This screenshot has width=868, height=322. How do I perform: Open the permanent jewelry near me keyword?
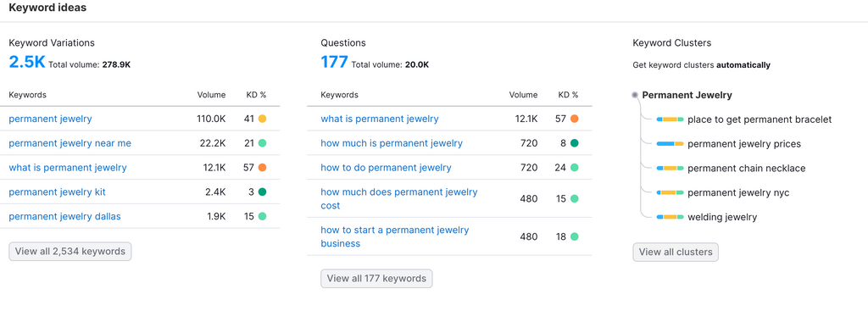point(70,143)
